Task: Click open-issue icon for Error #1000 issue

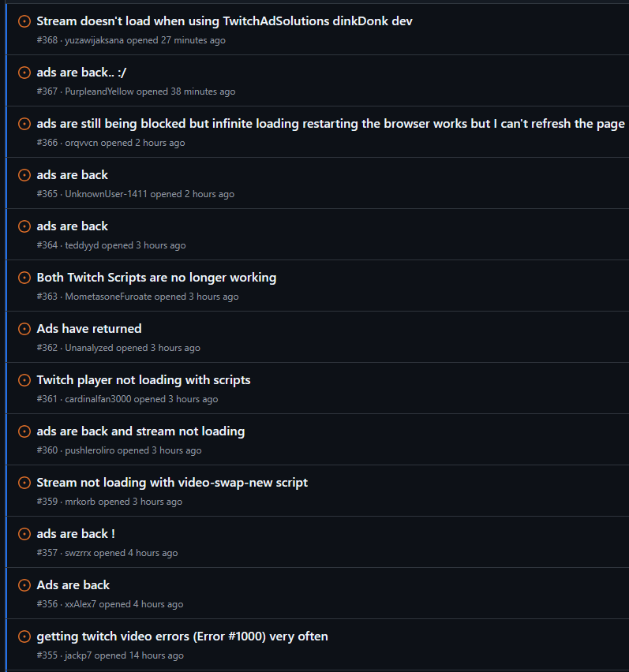Action: pos(24,637)
